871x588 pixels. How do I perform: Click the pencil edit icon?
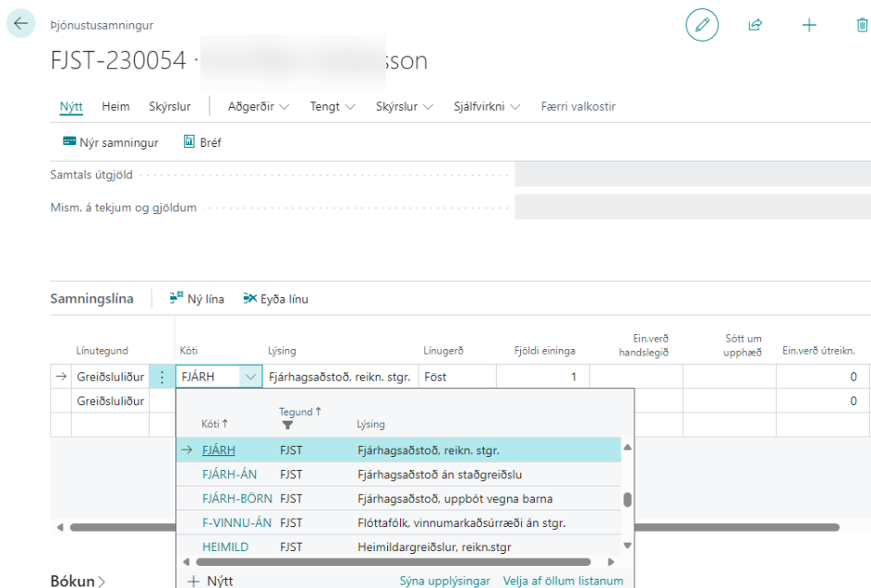tap(702, 26)
